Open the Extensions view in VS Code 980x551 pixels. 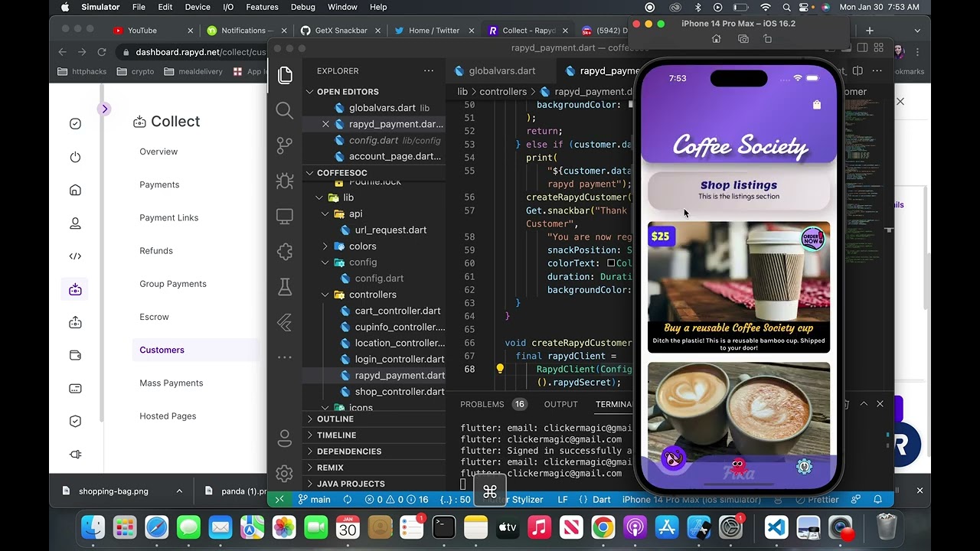285,252
